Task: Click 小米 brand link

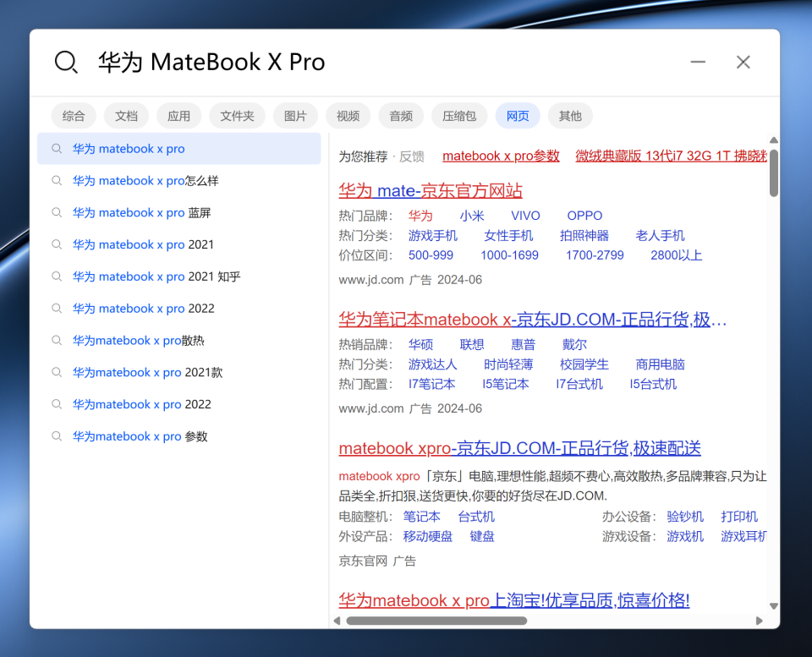Action: click(x=472, y=216)
